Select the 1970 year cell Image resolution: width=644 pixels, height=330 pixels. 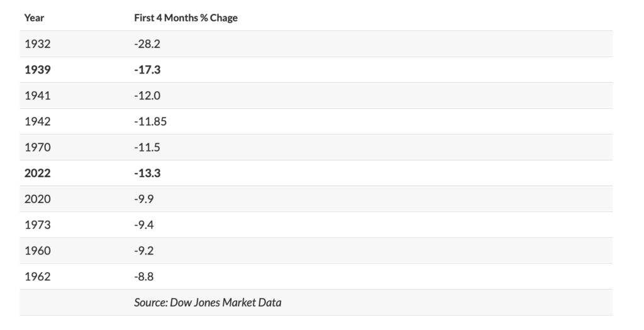pyautogui.click(x=37, y=147)
